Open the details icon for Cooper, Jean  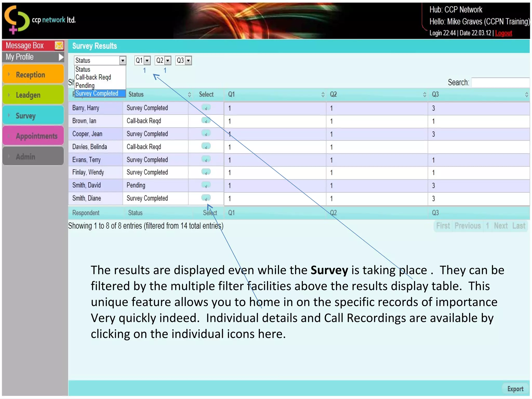(206, 134)
